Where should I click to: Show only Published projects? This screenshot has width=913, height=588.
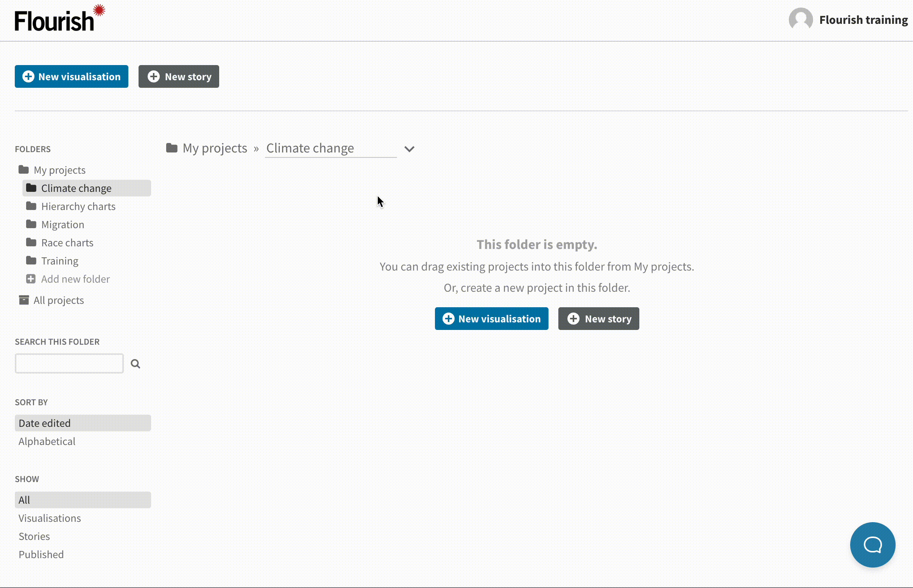(x=41, y=554)
